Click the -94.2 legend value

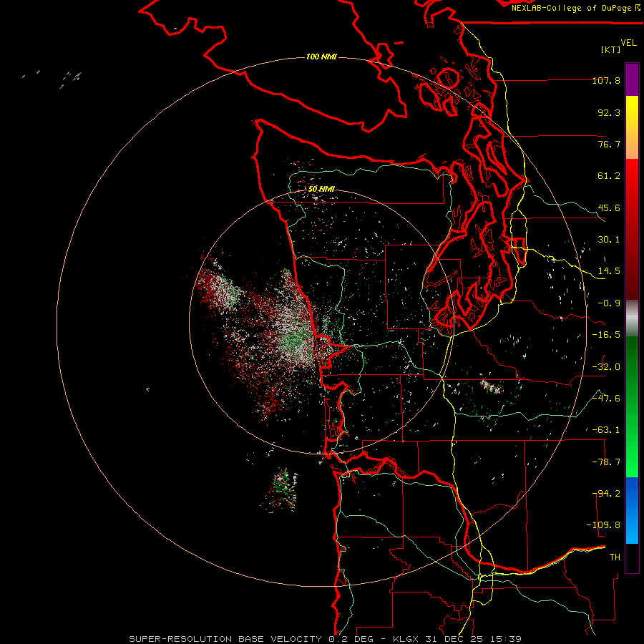(606, 494)
